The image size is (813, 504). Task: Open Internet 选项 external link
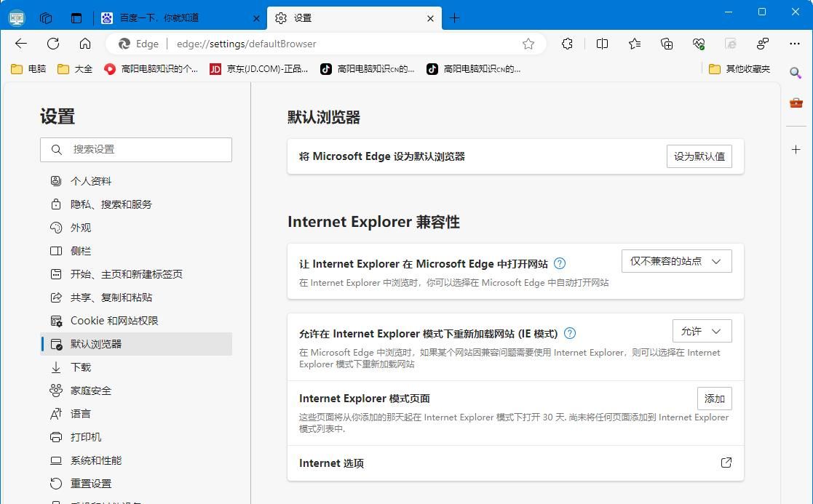725,463
